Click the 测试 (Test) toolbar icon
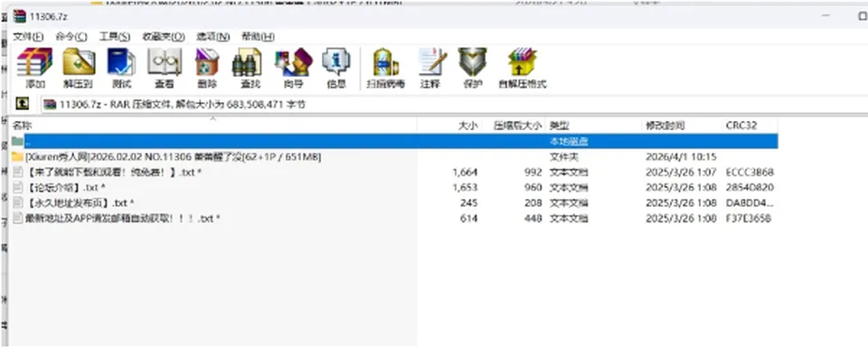The image size is (868, 348). (x=121, y=62)
